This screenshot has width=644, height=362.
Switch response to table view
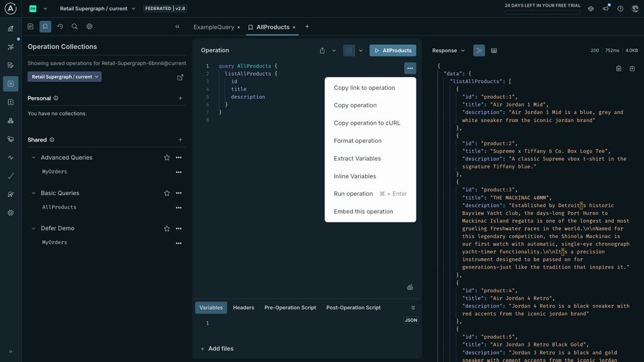494,50
